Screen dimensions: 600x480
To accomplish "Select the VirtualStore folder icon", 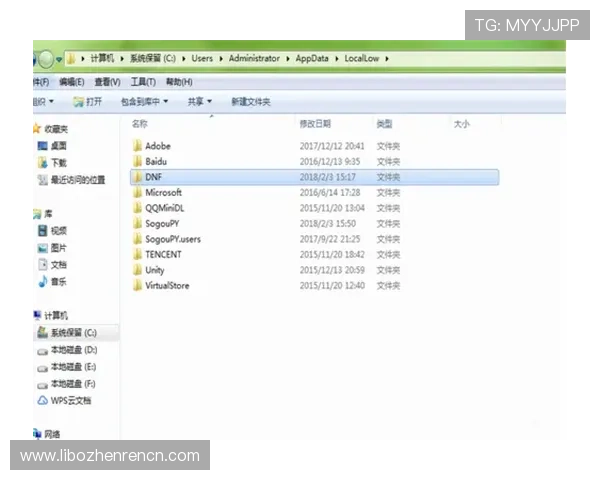I will pyautogui.click(x=137, y=285).
